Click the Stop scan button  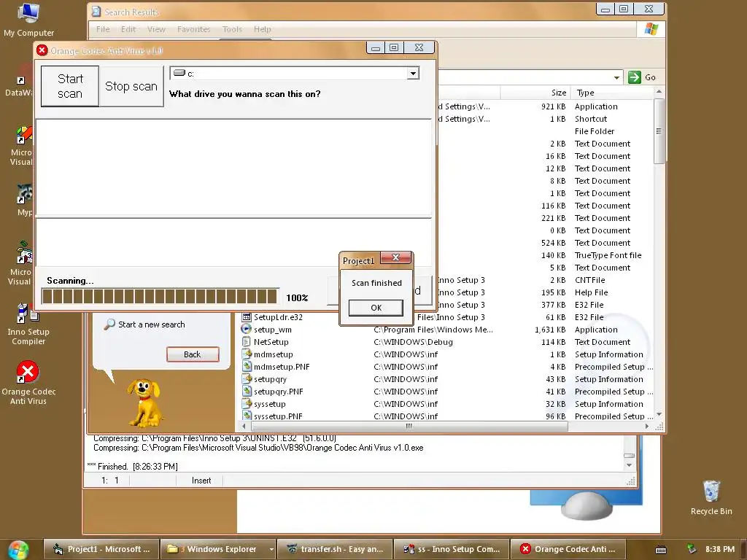[131, 86]
